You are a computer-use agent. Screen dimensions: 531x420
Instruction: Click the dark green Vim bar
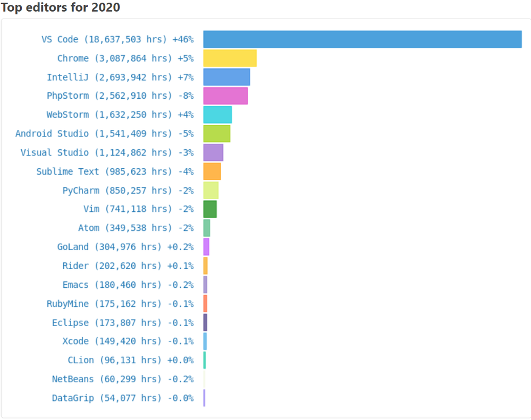pos(210,209)
